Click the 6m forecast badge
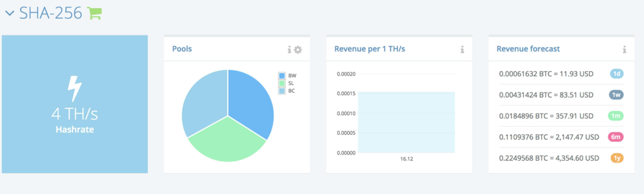This screenshot has height=194, width=644. tap(616, 137)
